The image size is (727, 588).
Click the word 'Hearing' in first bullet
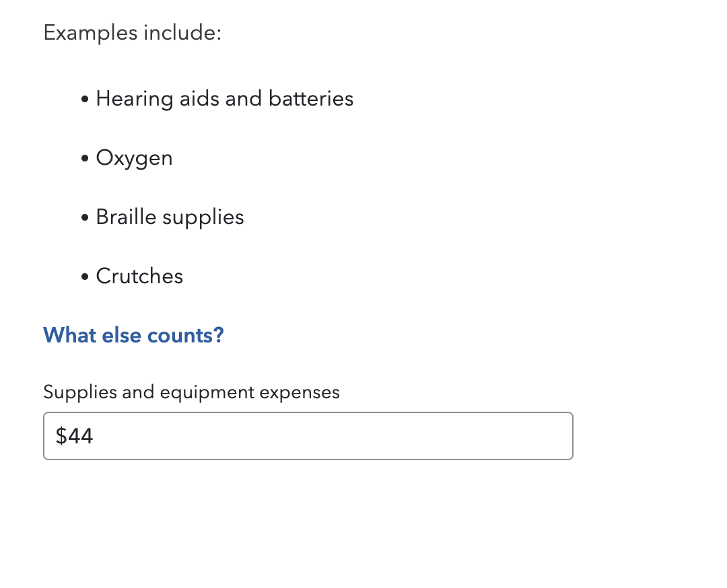(135, 99)
